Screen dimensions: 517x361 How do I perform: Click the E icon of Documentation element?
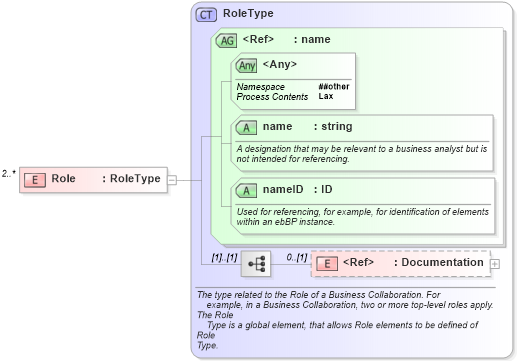pos(327,264)
